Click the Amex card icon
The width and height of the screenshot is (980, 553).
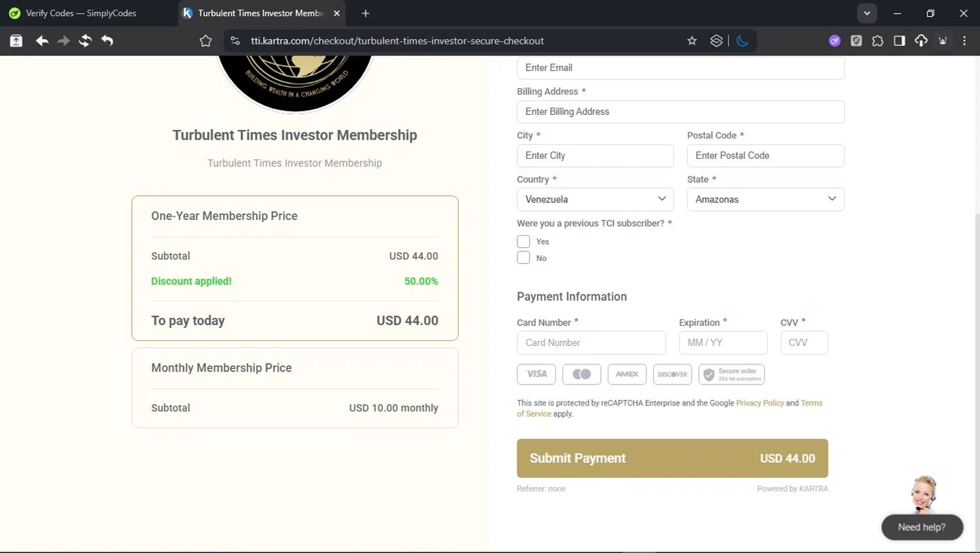coord(627,374)
